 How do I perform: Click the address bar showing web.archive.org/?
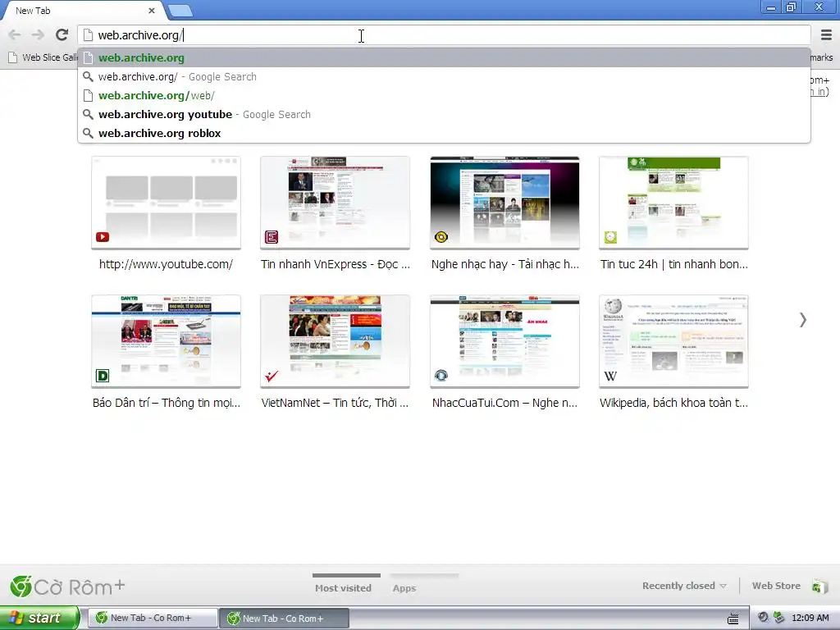pyautogui.click(x=444, y=35)
